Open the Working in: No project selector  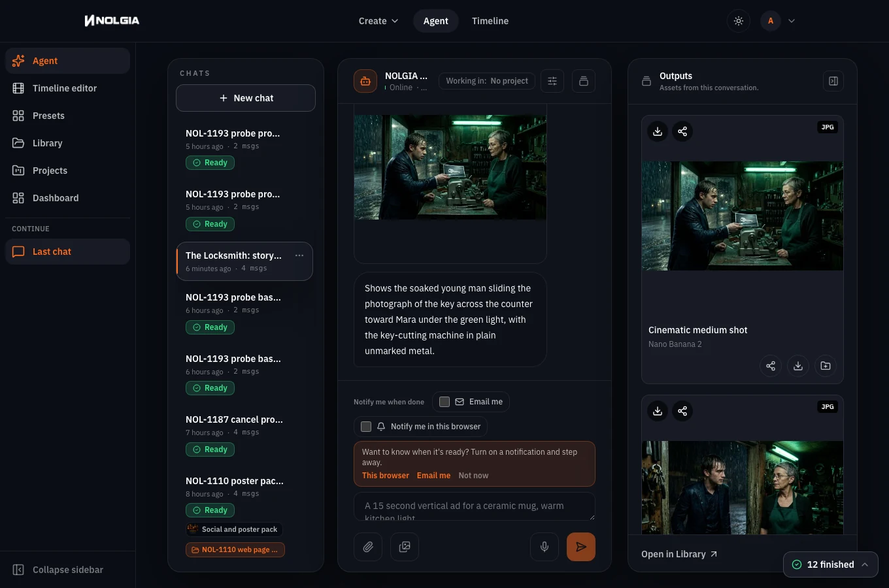point(487,81)
